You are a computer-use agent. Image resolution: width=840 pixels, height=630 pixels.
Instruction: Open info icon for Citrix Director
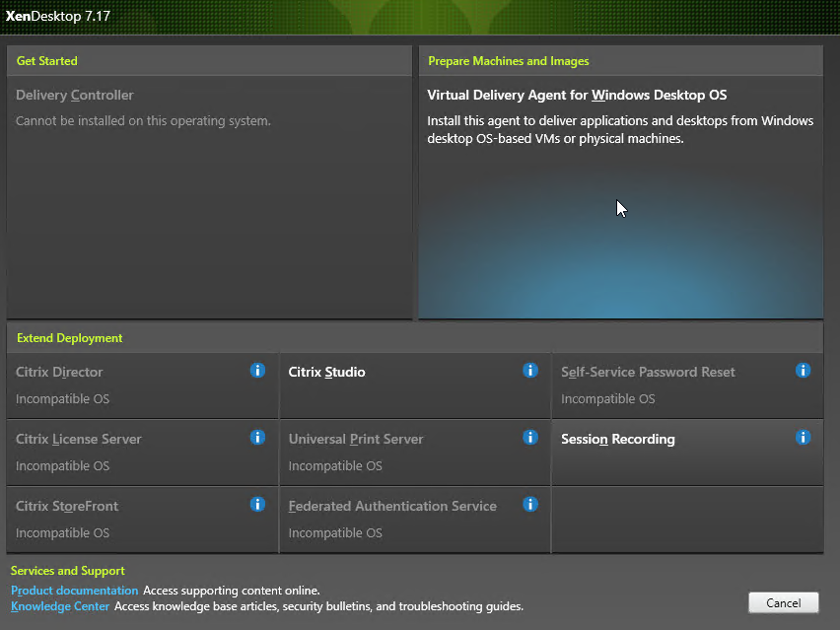[257, 370]
